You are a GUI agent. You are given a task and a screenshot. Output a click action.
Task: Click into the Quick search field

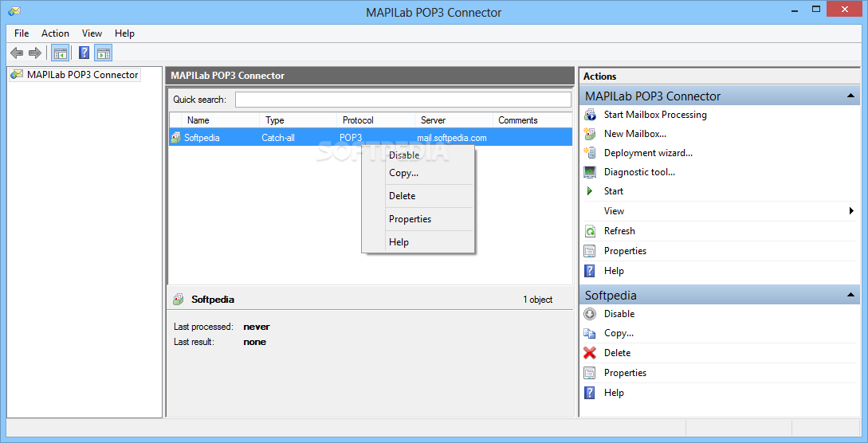click(403, 100)
